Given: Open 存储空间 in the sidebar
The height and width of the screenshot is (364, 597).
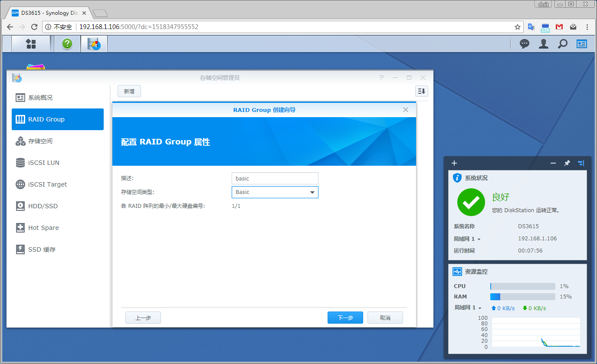Looking at the screenshot, I should pyautogui.click(x=58, y=141).
